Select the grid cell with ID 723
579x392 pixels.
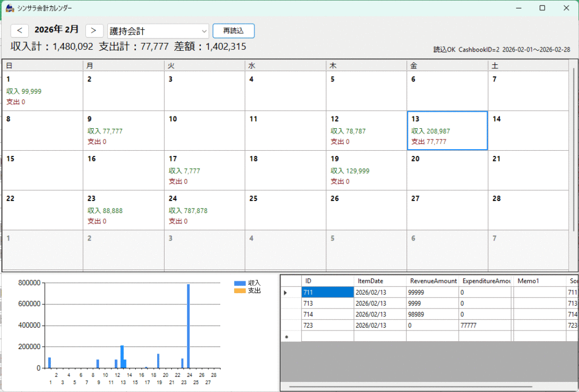point(327,325)
